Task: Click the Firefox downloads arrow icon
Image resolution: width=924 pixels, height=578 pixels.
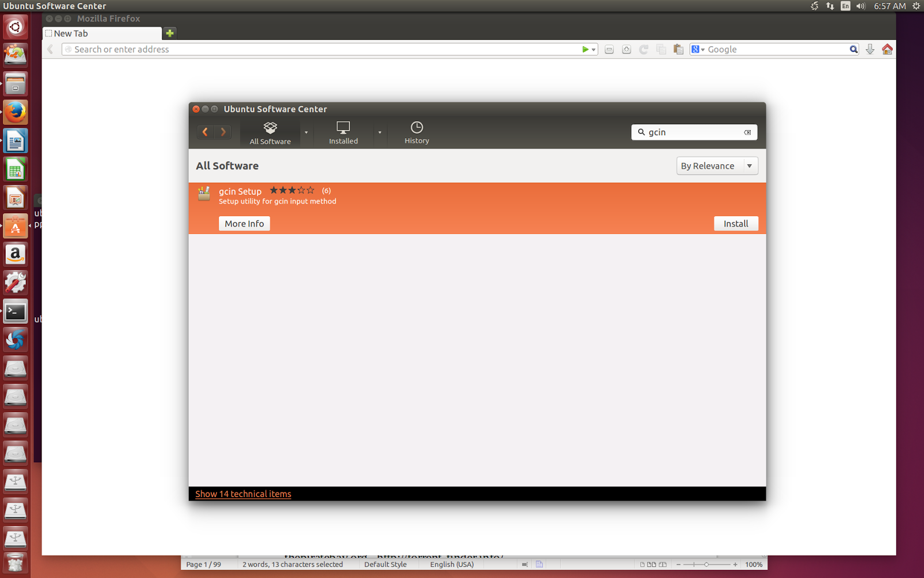Action: (870, 50)
